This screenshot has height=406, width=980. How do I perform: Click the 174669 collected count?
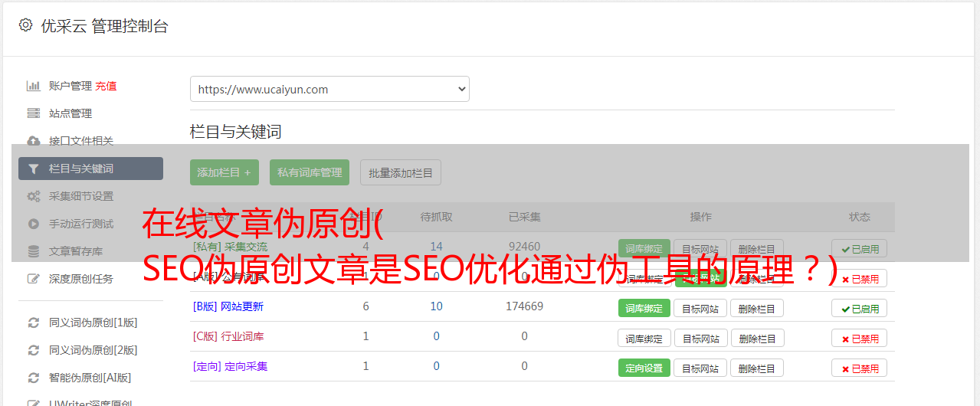click(524, 306)
